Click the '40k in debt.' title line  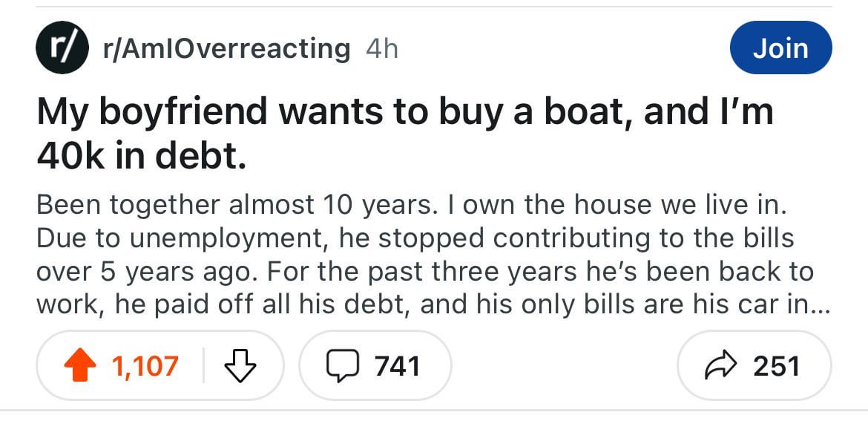point(141,158)
